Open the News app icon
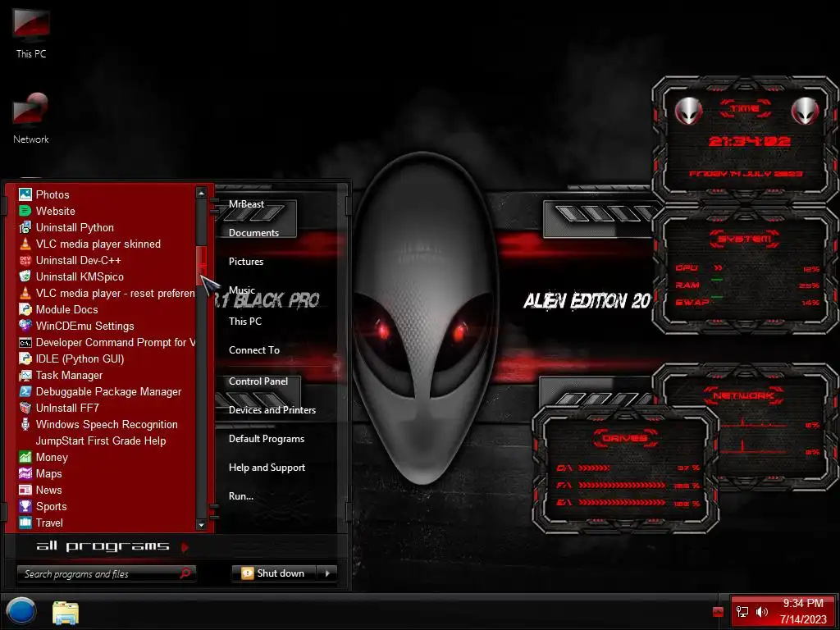 pos(25,490)
